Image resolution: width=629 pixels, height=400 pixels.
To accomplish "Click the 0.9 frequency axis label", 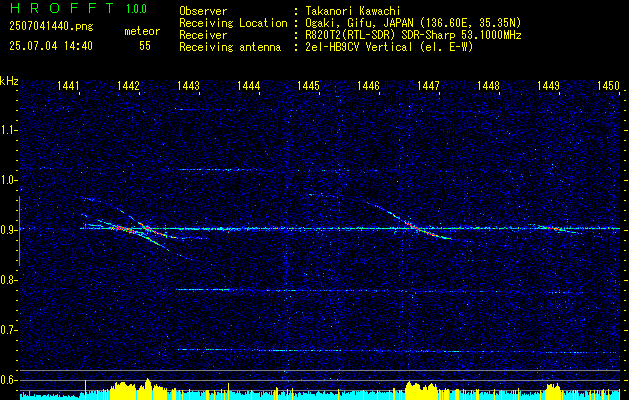I will [8, 230].
